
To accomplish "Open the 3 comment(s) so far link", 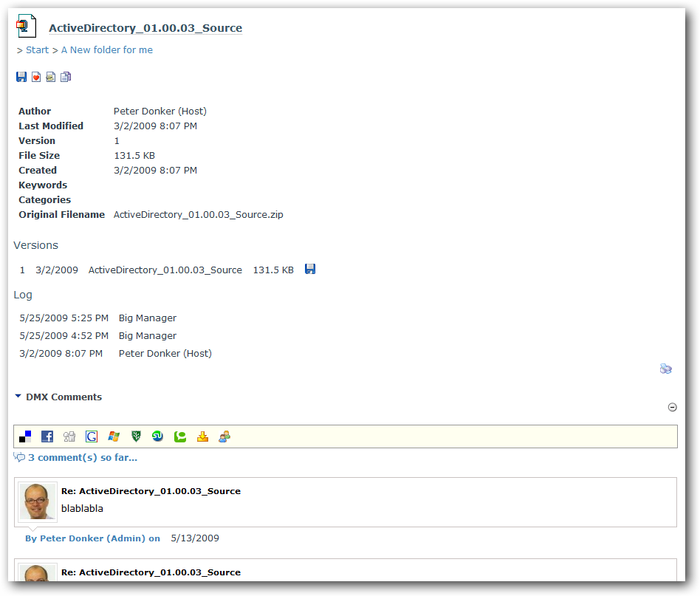I will (x=83, y=457).
